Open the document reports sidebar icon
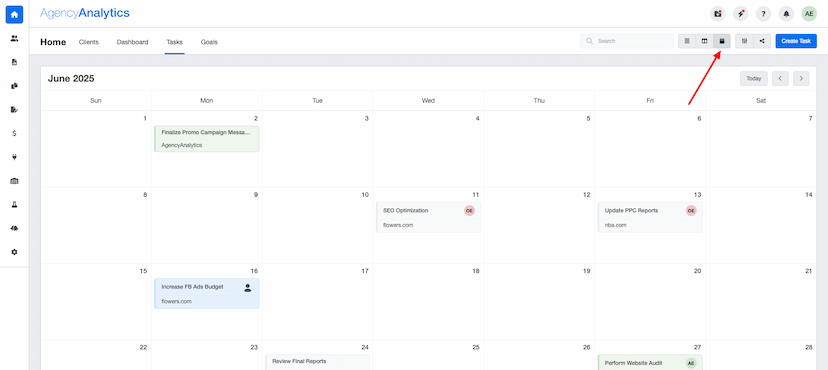Image resolution: width=828 pixels, height=370 pixels. pos(14,62)
